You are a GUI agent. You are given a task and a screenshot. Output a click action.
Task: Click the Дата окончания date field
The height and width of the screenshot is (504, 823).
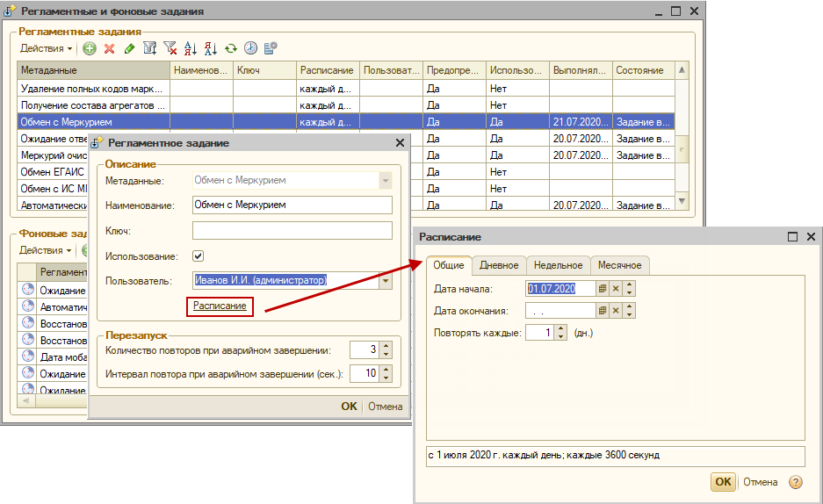(x=560, y=311)
